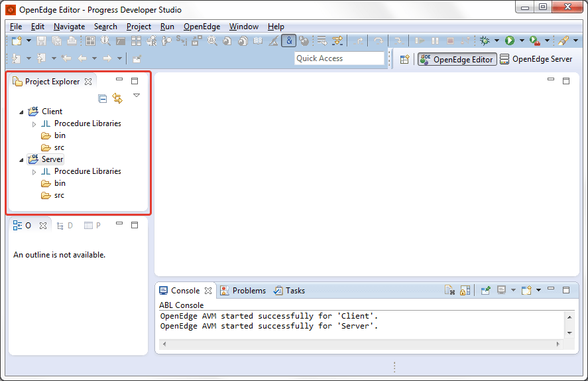The image size is (588, 381).
Task: Open the Forward history dropdown arrow
Action: [x=119, y=58]
